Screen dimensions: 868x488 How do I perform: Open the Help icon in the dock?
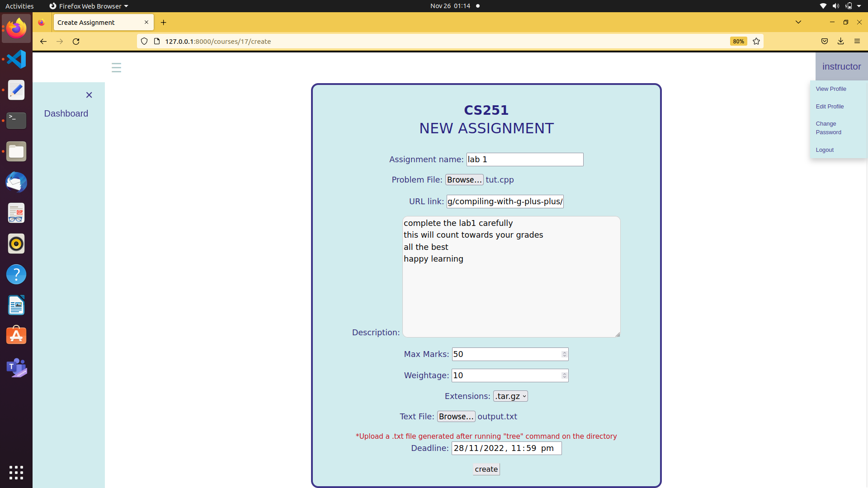point(16,274)
